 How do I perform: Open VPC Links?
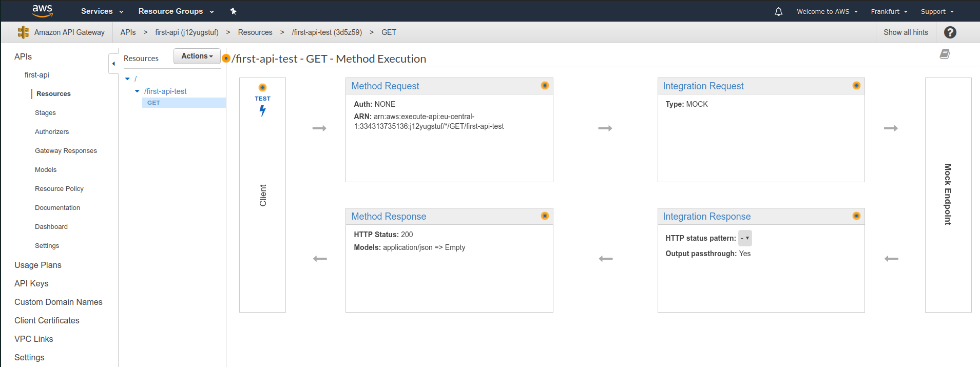point(34,339)
